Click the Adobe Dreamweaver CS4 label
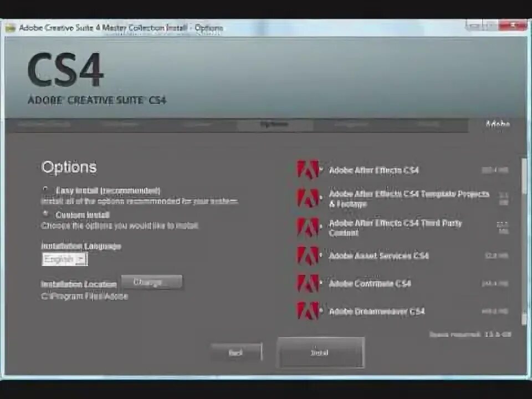 pos(377,311)
